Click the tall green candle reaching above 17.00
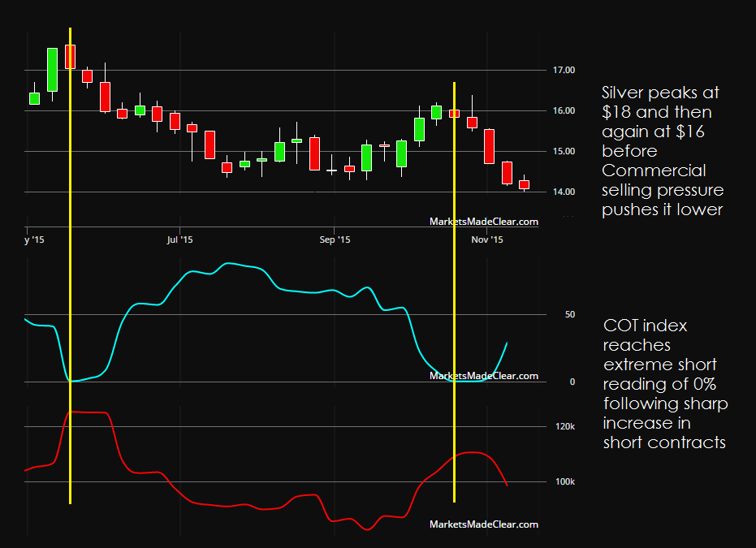Viewport: 756px width, 548px height. point(53,70)
